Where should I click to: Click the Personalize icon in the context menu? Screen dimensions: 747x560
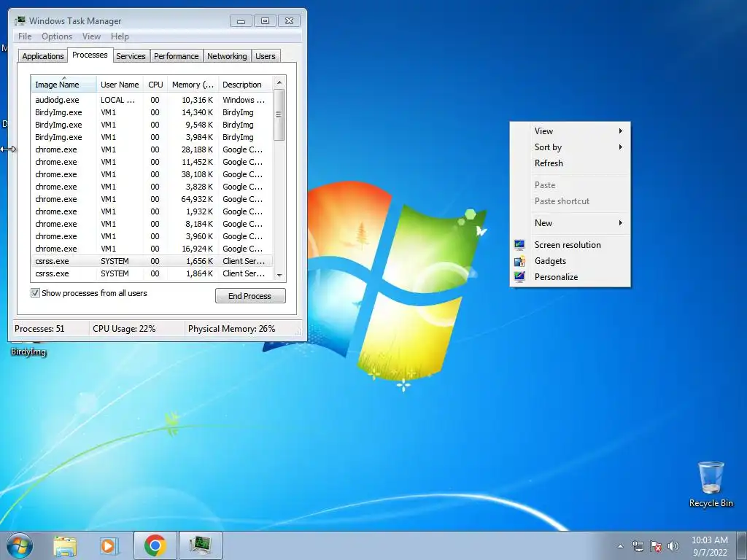[x=519, y=276]
